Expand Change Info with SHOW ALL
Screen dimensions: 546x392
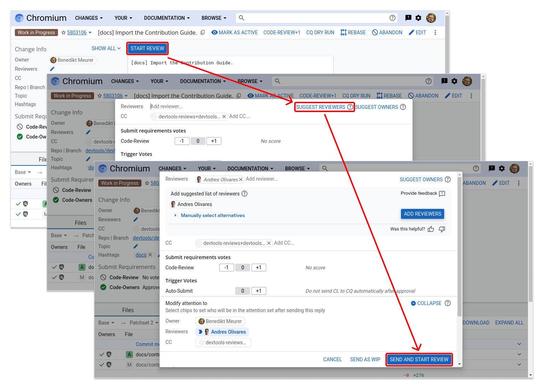coord(106,48)
